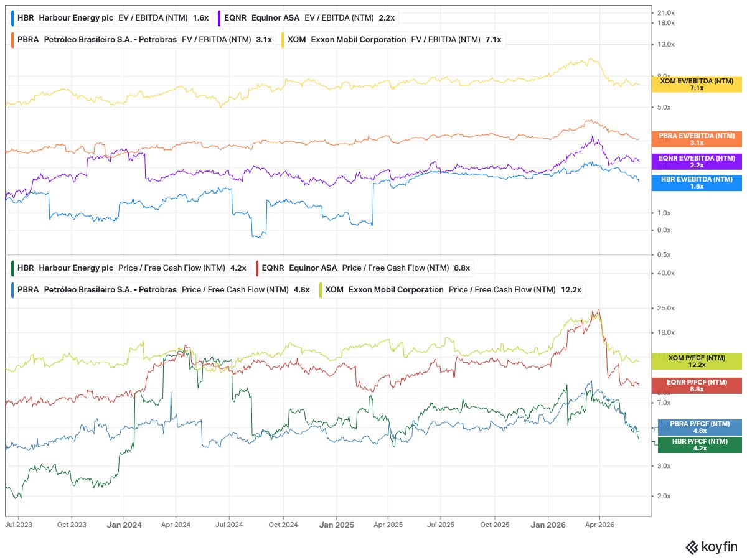Image resolution: width=747 pixels, height=560 pixels.
Task: Click the purple EQNR color bar in top legend
Action: 220,18
